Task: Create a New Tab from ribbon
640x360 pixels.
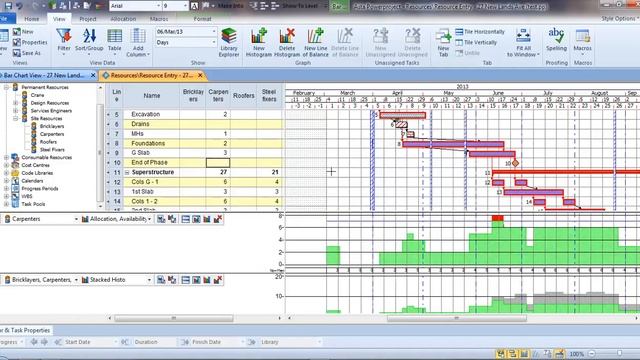Action: [443, 42]
